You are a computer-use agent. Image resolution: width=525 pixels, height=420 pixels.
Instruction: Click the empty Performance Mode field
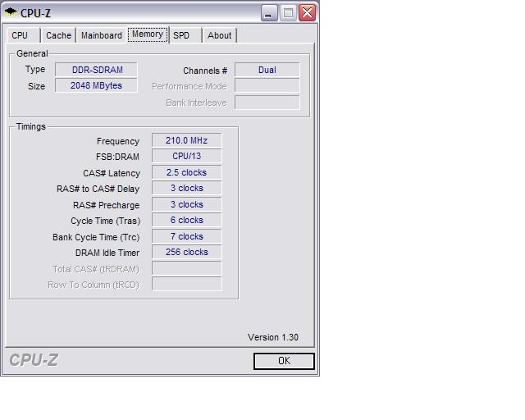267,85
